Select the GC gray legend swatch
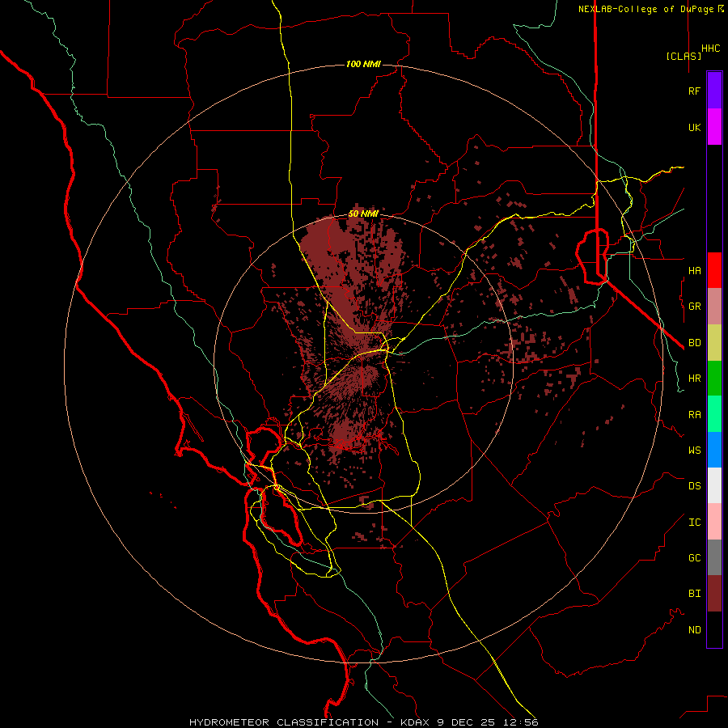 714,557
